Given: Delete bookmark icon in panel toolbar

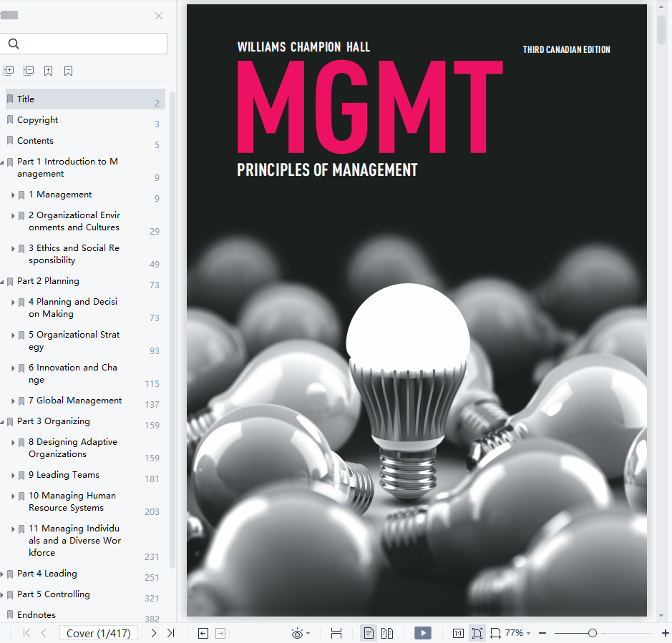Looking at the screenshot, I should [x=68, y=71].
